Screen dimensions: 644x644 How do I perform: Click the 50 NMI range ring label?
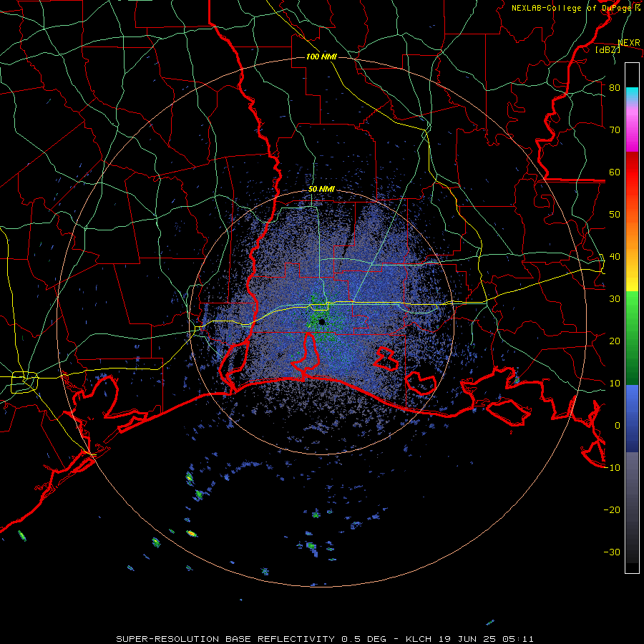[321, 189]
